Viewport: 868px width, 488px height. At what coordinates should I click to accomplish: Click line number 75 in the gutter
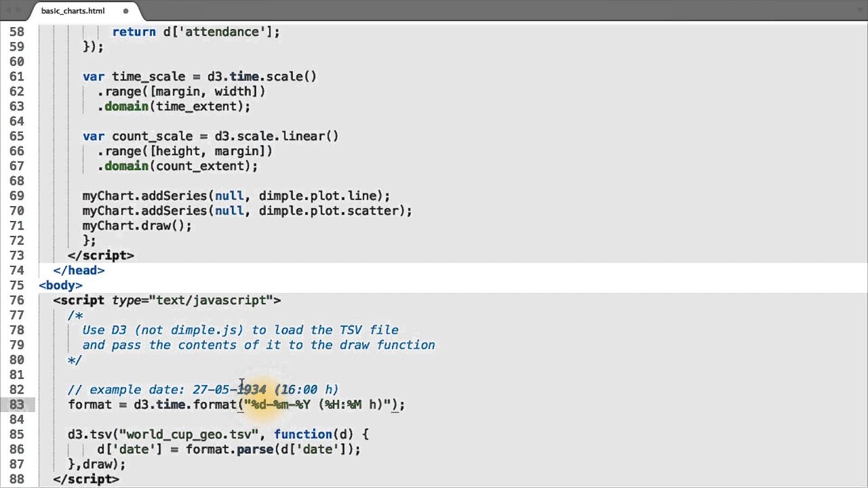point(17,285)
